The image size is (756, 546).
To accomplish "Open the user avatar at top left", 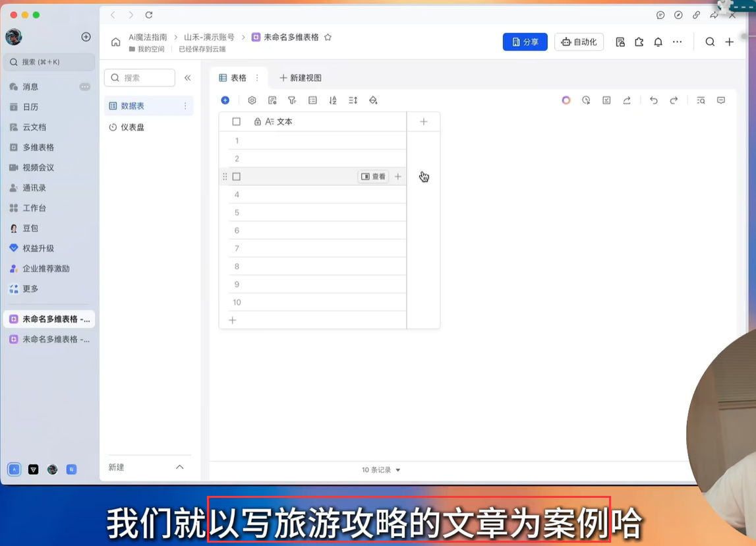I will [x=13, y=37].
